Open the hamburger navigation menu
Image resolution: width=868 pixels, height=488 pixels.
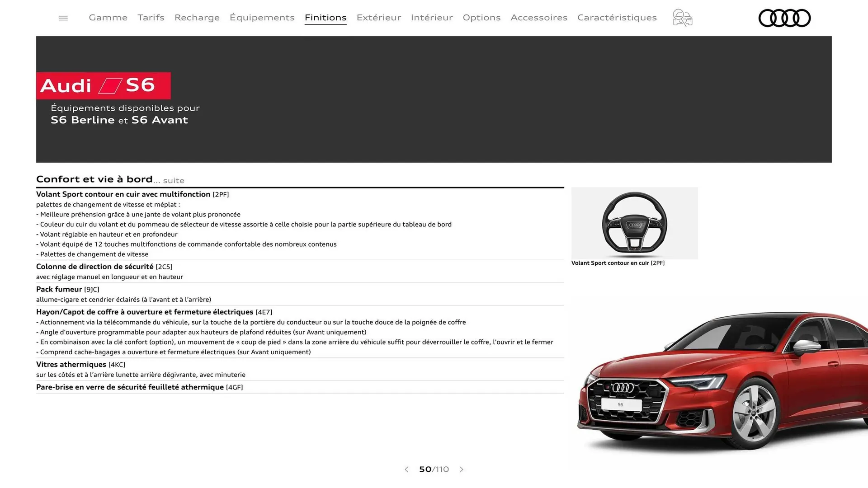click(63, 18)
